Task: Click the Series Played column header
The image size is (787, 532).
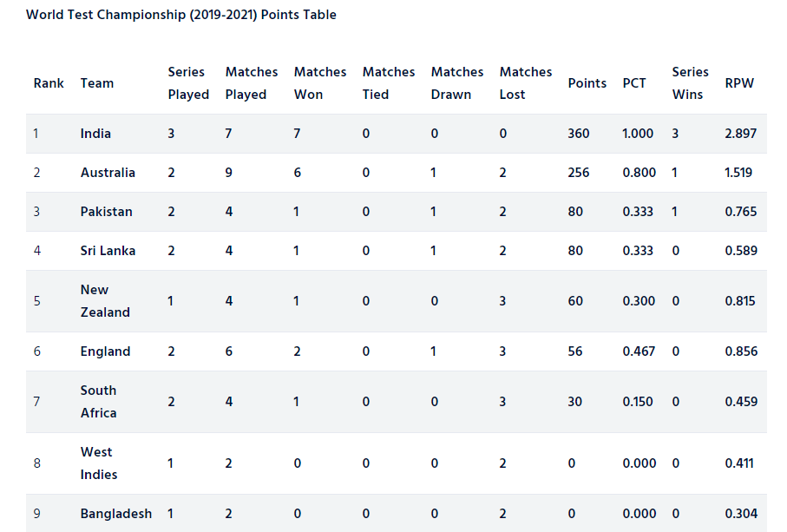Action: click(188, 83)
